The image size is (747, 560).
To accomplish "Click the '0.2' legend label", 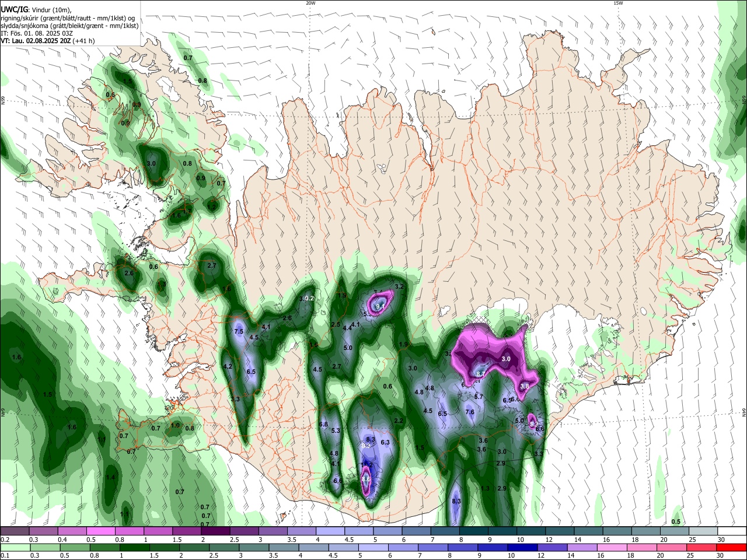I will point(4,540).
